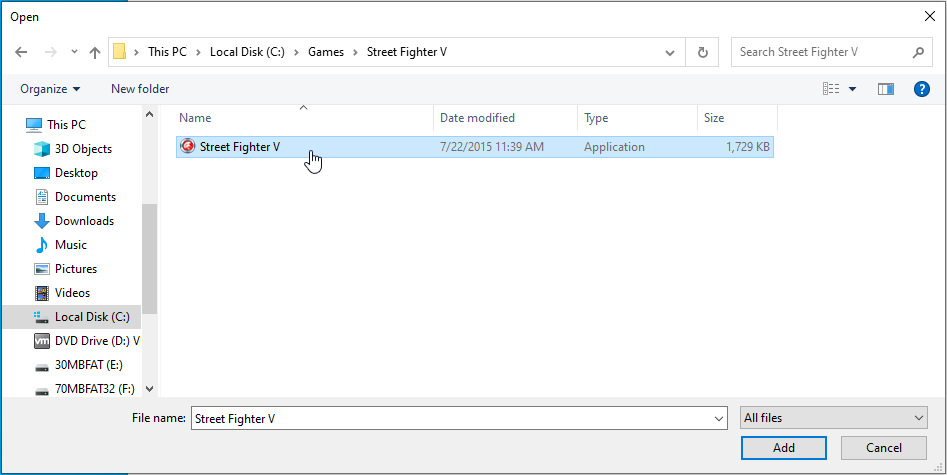Open 70MBFAT32 (F:) drive
The image size is (947, 475).
coord(95,389)
